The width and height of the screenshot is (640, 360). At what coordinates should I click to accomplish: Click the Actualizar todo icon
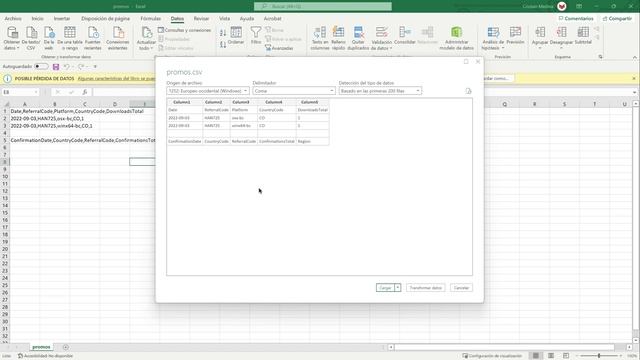(x=146, y=32)
